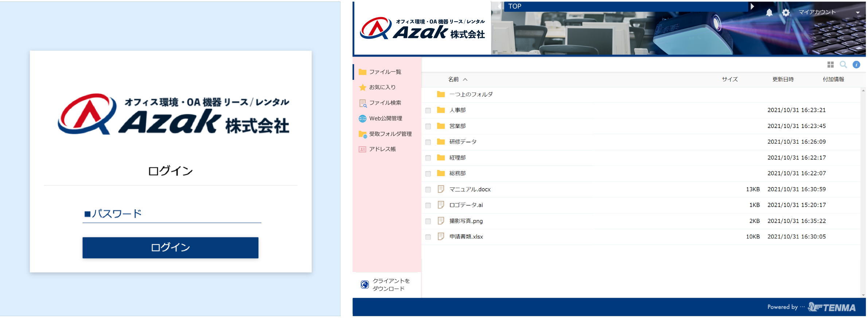Click the 総務部 folder icon
The image size is (868, 318).
click(441, 173)
